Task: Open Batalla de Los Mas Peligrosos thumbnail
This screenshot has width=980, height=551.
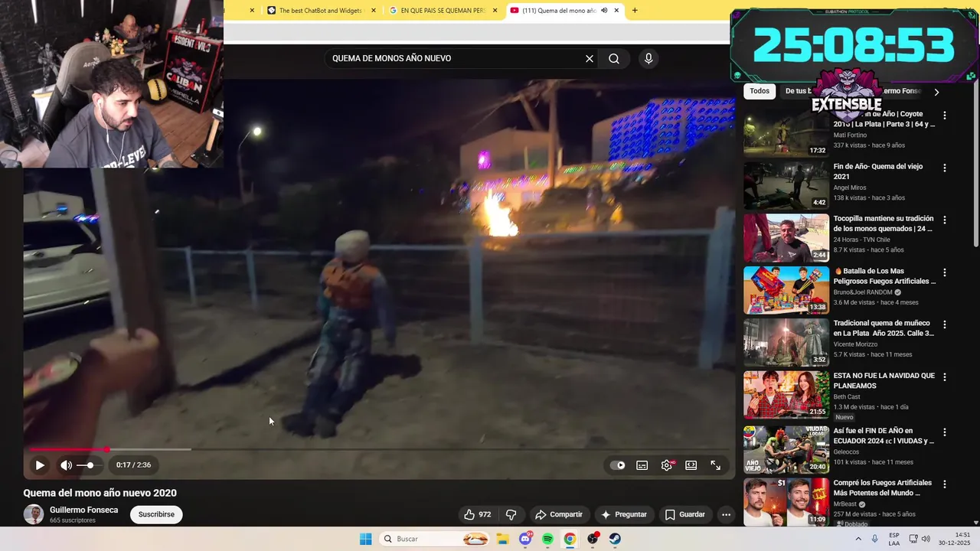Action: pyautogui.click(x=786, y=290)
